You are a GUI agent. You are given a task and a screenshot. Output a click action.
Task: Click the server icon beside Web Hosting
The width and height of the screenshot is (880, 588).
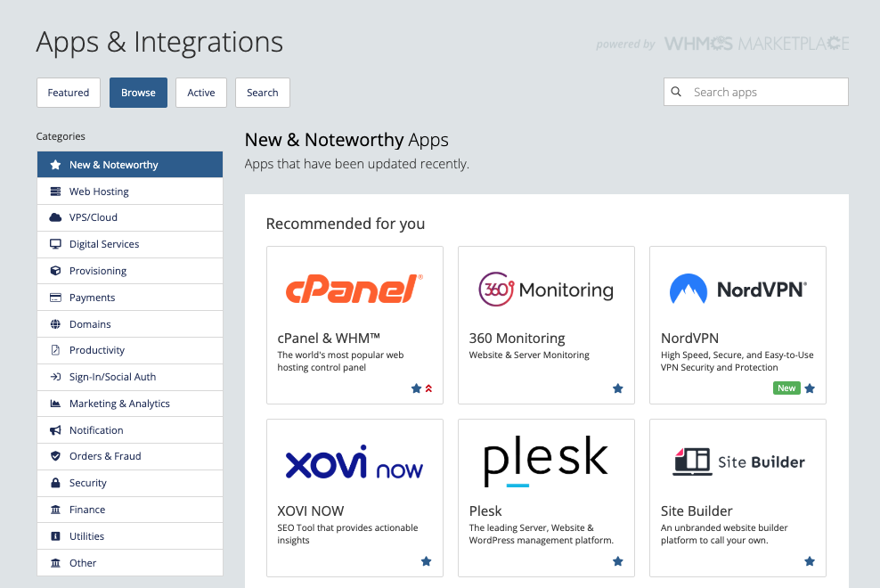(x=55, y=192)
